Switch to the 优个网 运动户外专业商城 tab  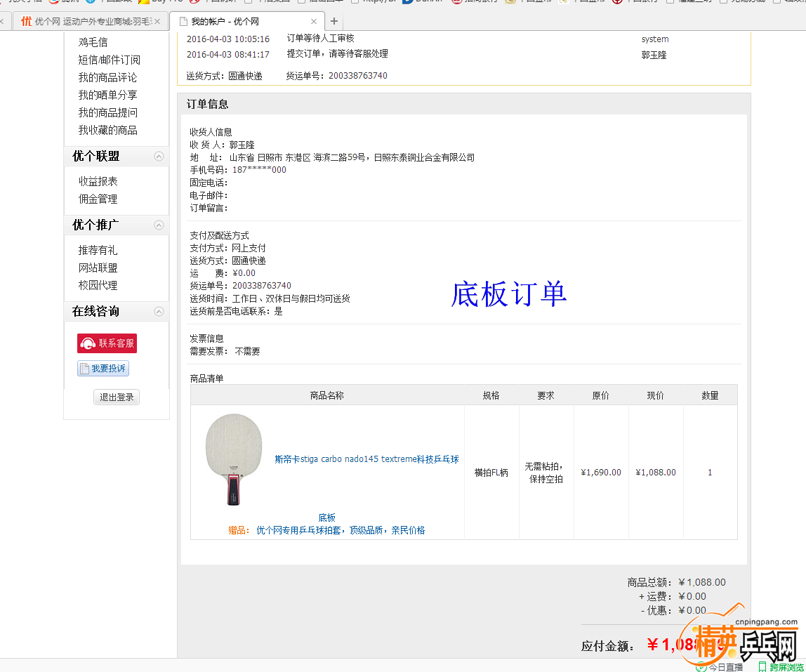[91, 21]
